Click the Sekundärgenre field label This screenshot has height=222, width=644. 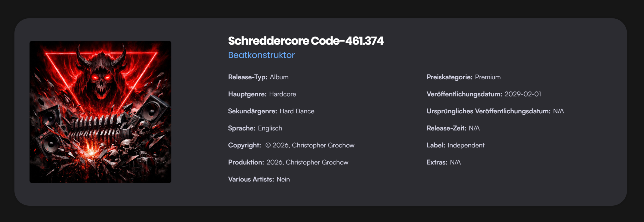click(x=252, y=111)
